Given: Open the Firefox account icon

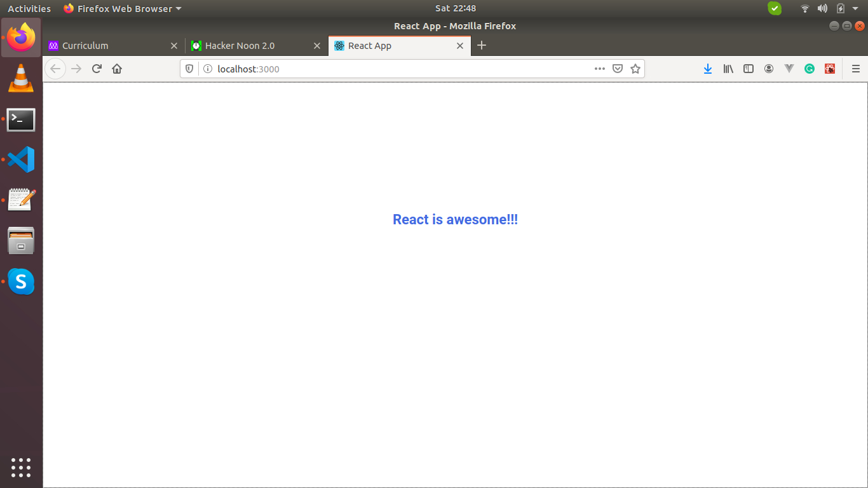Looking at the screenshot, I should [x=769, y=69].
